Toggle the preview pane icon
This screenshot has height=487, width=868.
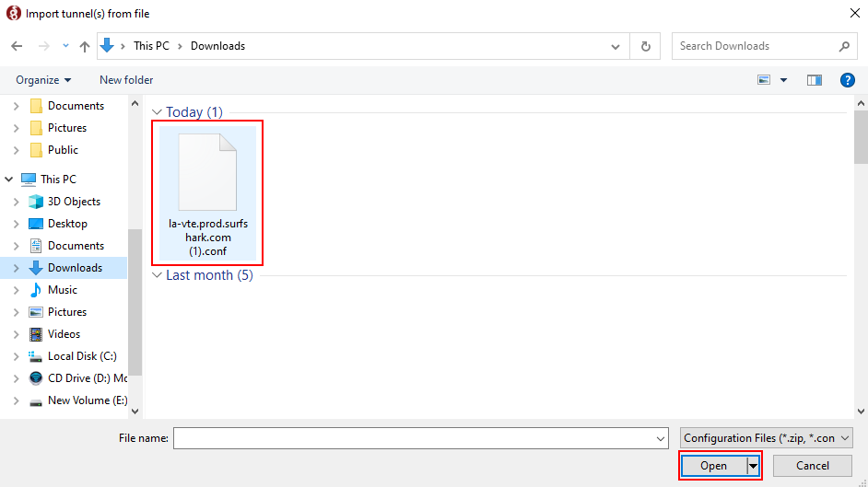coord(814,80)
